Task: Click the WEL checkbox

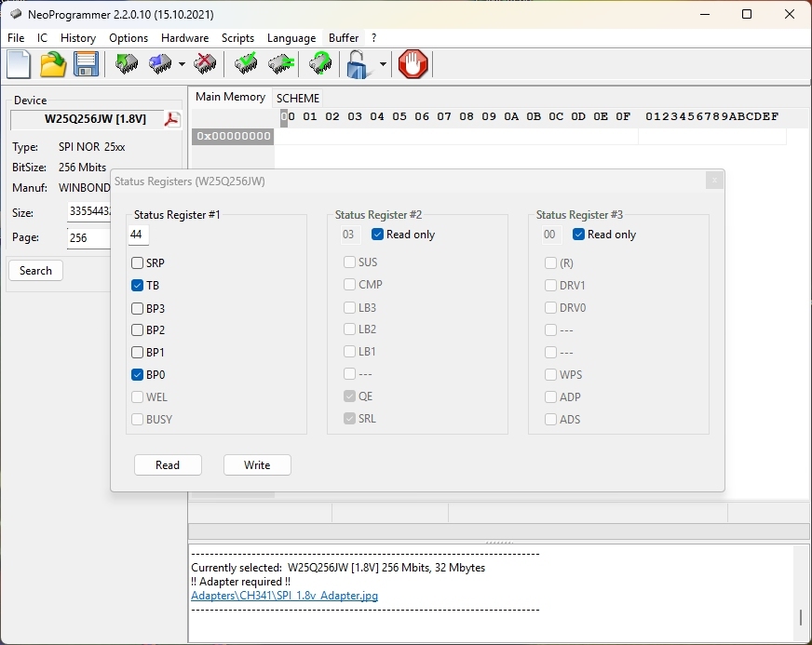Action: click(x=137, y=397)
